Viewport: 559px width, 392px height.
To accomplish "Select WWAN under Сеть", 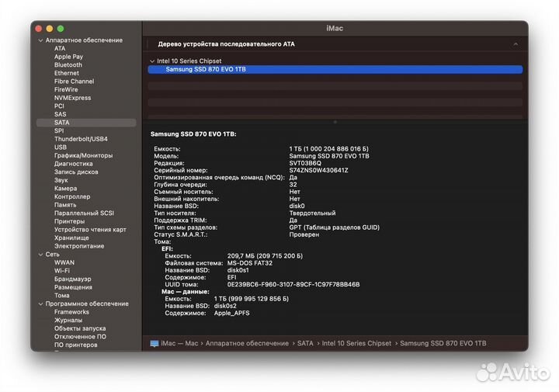I will (64, 262).
